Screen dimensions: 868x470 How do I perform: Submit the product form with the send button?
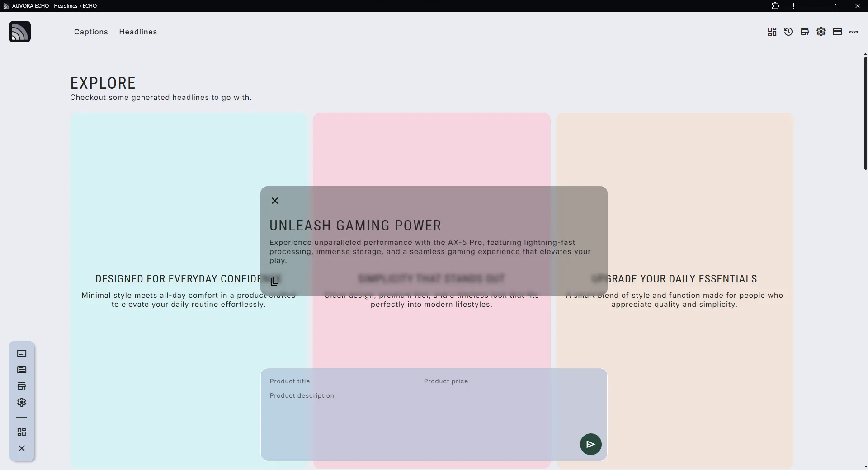pos(591,444)
